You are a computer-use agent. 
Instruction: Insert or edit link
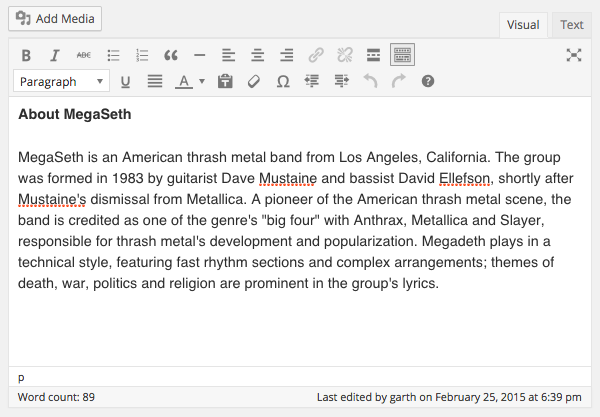click(x=316, y=55)
